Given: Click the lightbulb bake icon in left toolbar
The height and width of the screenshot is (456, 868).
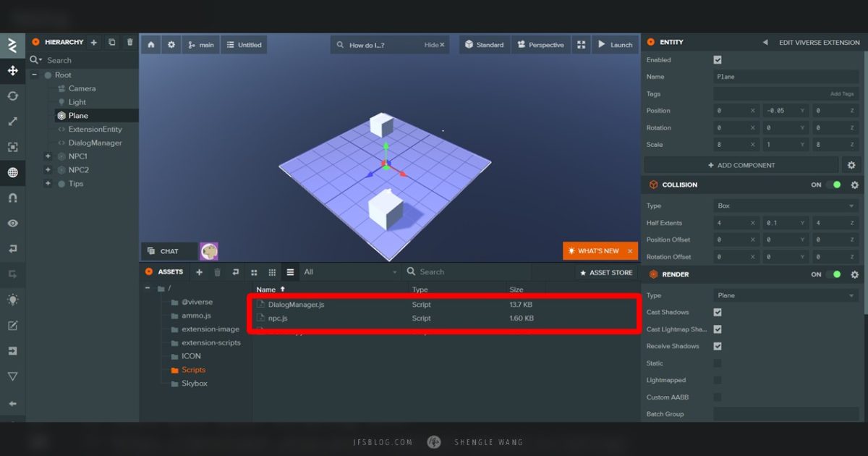Looking at the screenshot, I should pos(12,300).
